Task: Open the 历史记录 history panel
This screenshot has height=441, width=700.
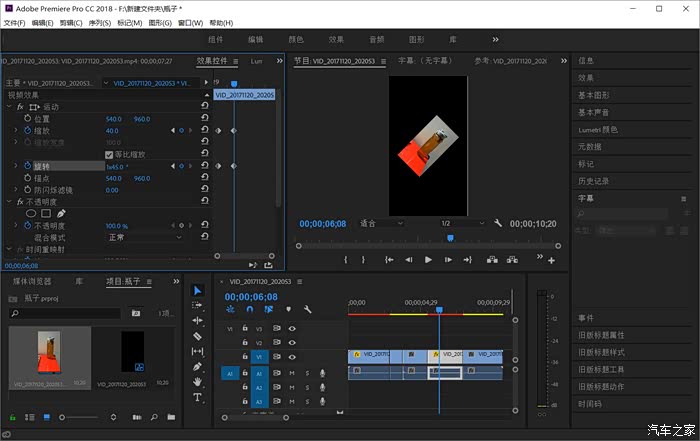Action: tap(594, 181)
